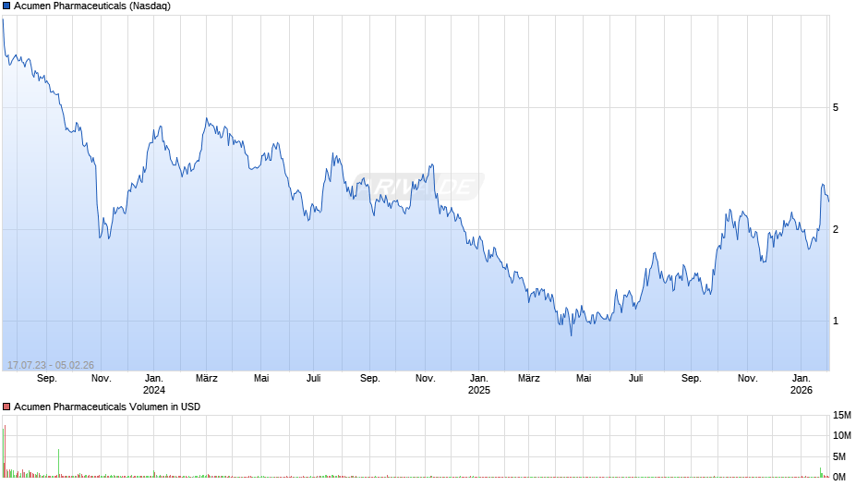Click the 'Juli' label of 2025

pyautogui.click(x=635, y=379)
